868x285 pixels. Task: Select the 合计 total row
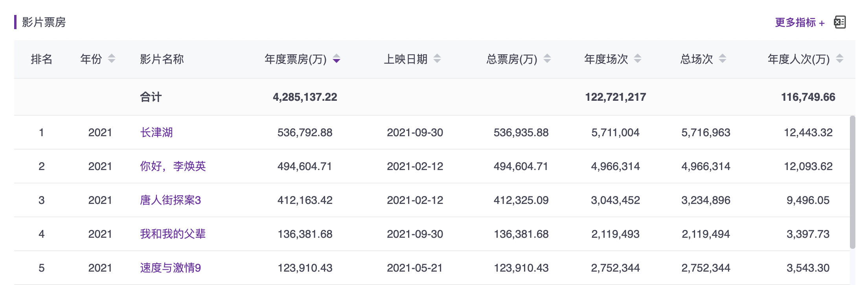click(151, 97)
